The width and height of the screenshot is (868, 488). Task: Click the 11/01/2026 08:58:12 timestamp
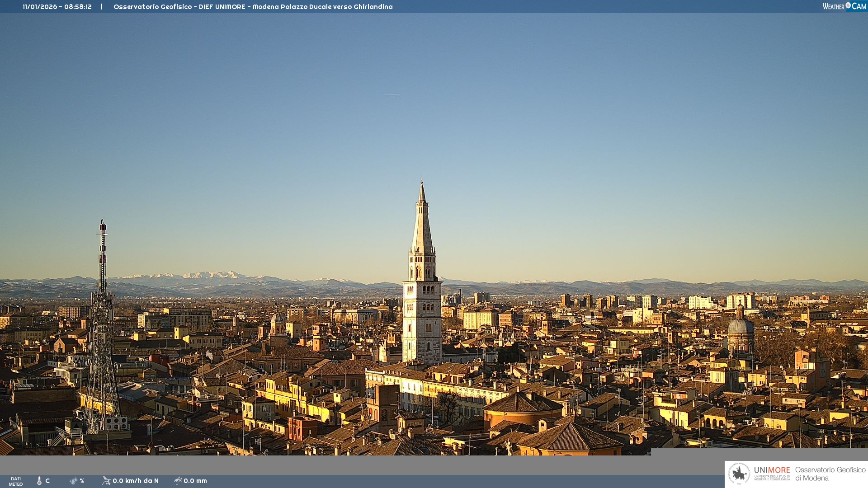point(57,7)
